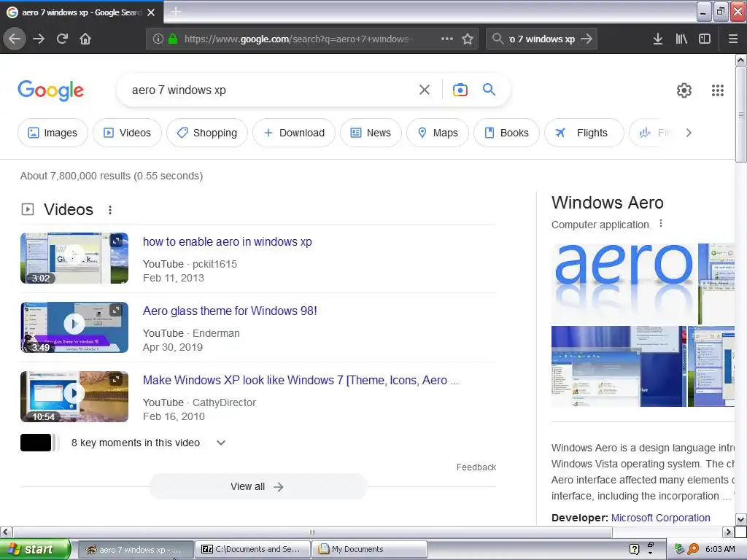Open new tab with the plus button

pyautogui.click(x=176, y=12)
